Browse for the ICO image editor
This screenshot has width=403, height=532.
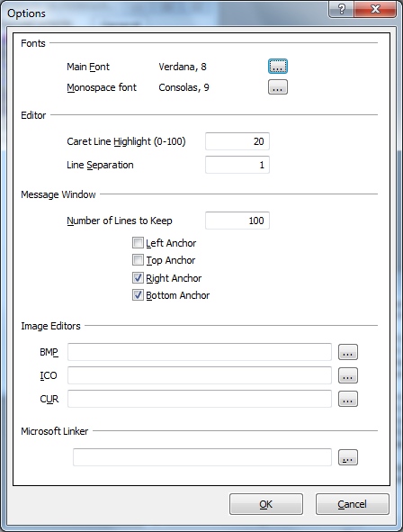(348, 375)
